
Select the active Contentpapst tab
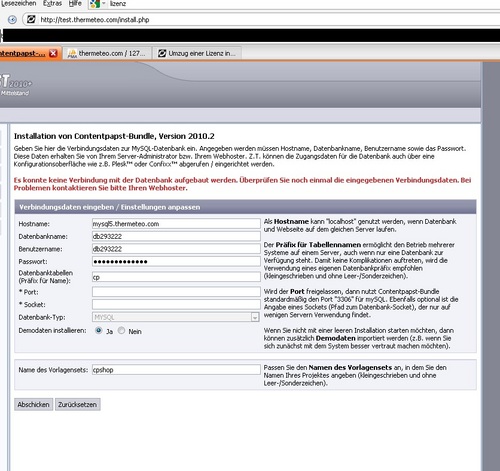(30, 53)
